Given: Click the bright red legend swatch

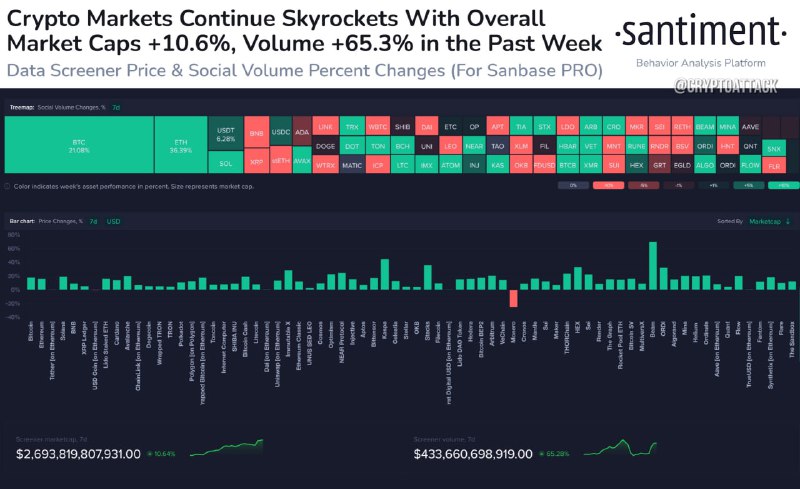Looking at the screenshot, I should coord(608,185).
